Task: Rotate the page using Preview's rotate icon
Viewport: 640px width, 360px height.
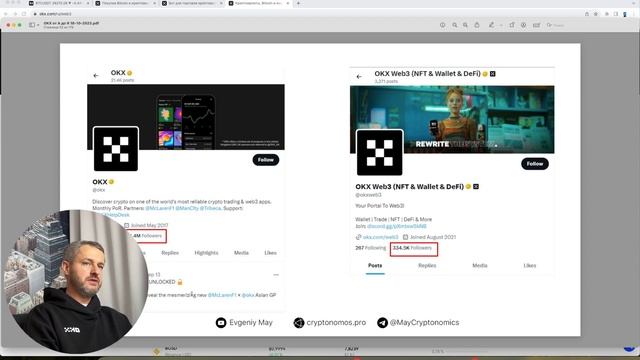Action: (x=512, y=25)
